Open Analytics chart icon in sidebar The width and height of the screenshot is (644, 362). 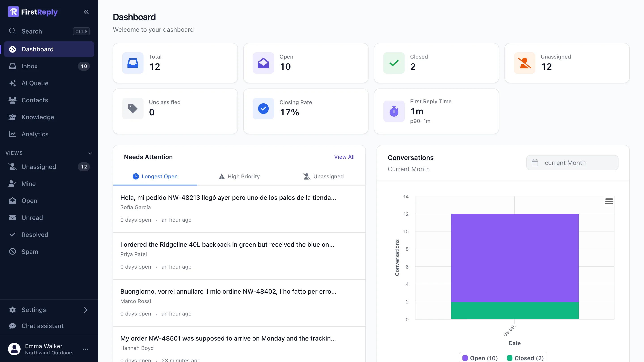[x=13, y=134]
